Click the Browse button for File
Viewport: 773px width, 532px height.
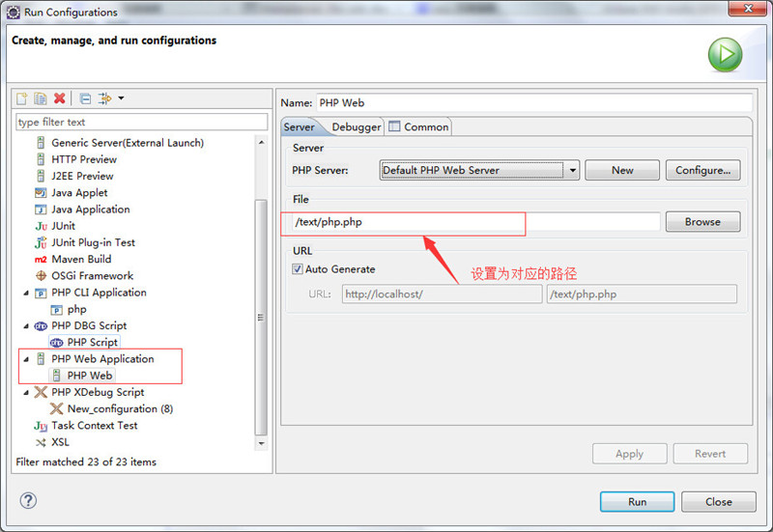pyautogui.click(x=702, y=222)
